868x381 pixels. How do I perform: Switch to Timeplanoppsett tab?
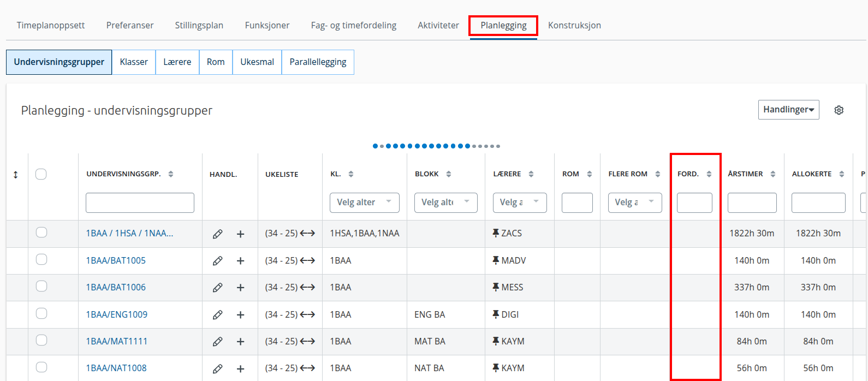pyautogui.click(x=51, y=25)
